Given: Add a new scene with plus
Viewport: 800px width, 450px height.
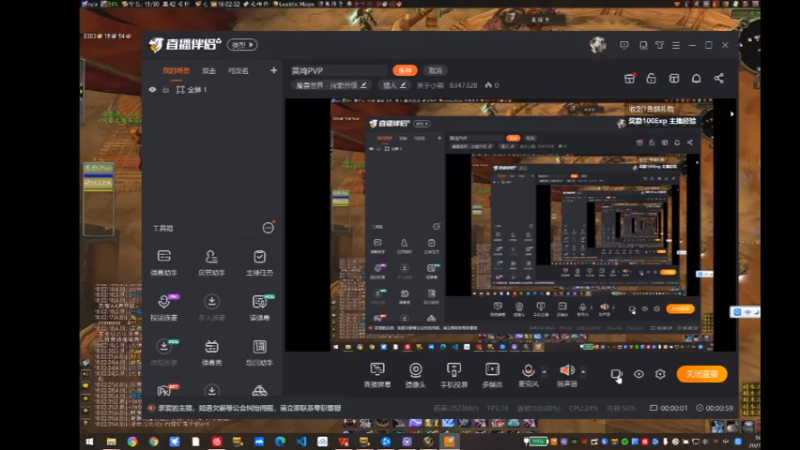Looking at the screenshot, I should 273,70.
